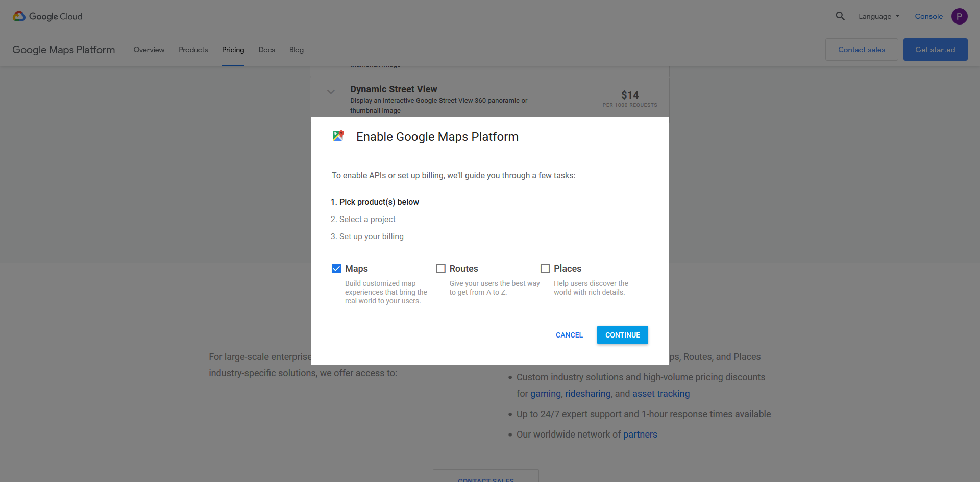980x482 pixels.
Task: Click the Google Maps pin icon in dialog
Action: [338, 136]
